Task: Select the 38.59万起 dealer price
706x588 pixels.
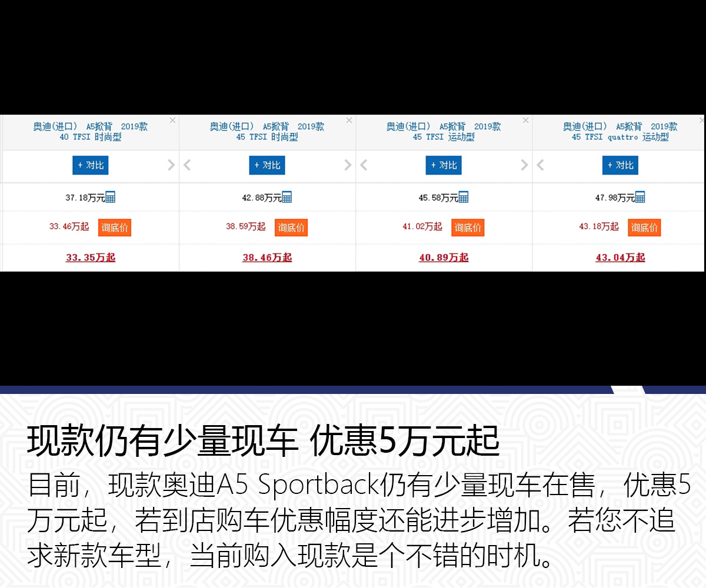Action: tap(246, 226)
